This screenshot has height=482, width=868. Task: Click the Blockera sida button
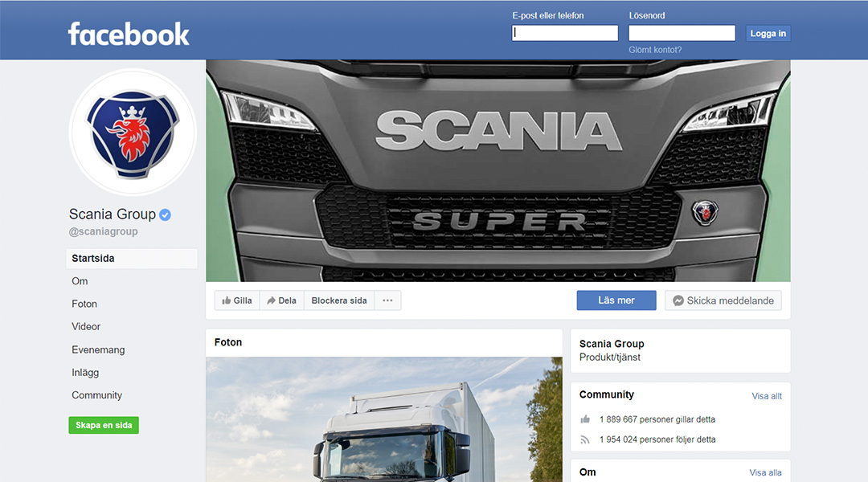[x=339, y=300]
